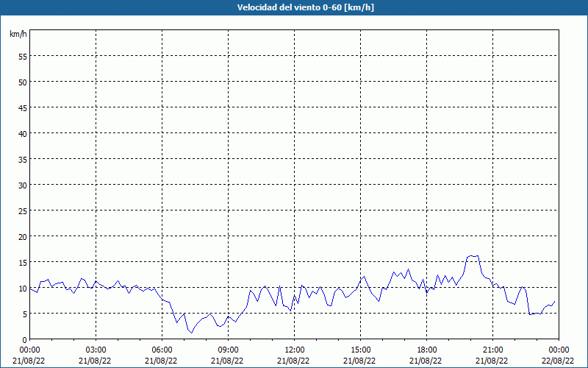
Task: Click the "21:00" time label on the x-axis
Action: [492, 350]
